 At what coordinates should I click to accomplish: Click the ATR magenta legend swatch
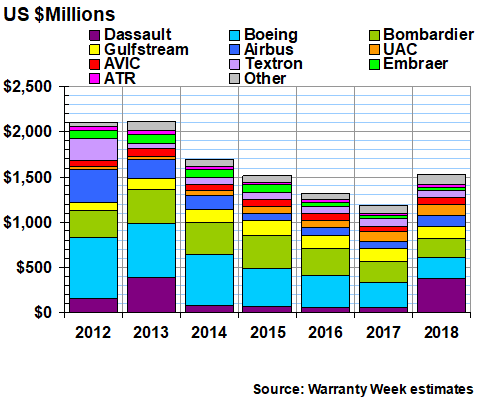(x=95, y=79)
